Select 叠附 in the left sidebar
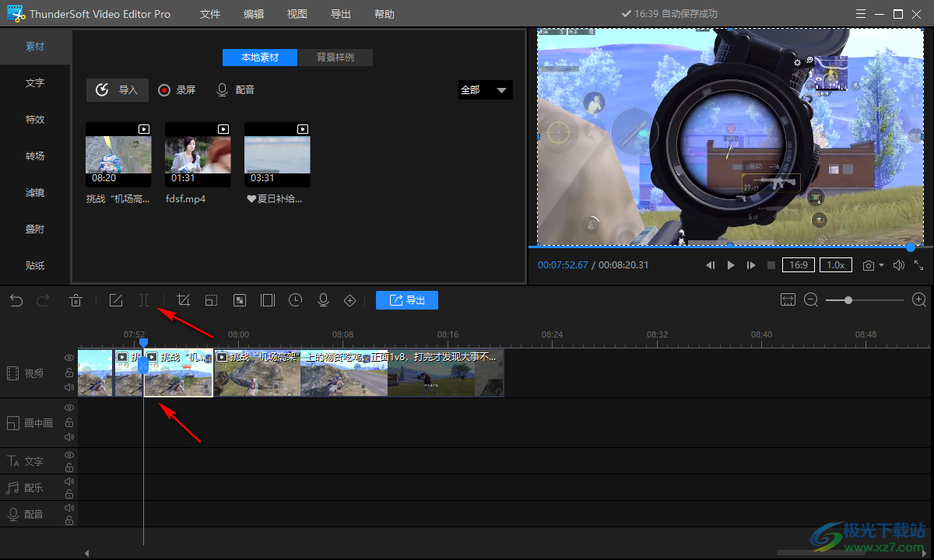Viewport: 934px width, 560px height. [x=35, y=229]
